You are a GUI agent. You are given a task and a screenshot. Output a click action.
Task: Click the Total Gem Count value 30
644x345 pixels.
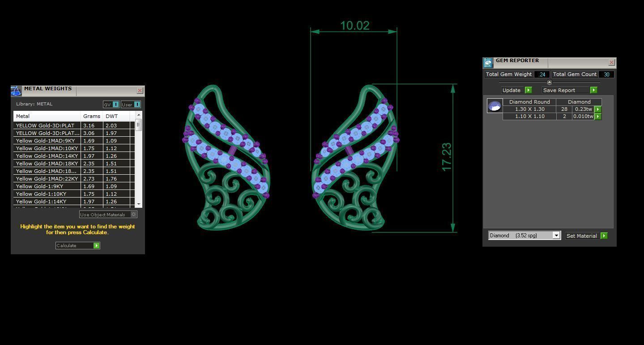coord(606,74)
